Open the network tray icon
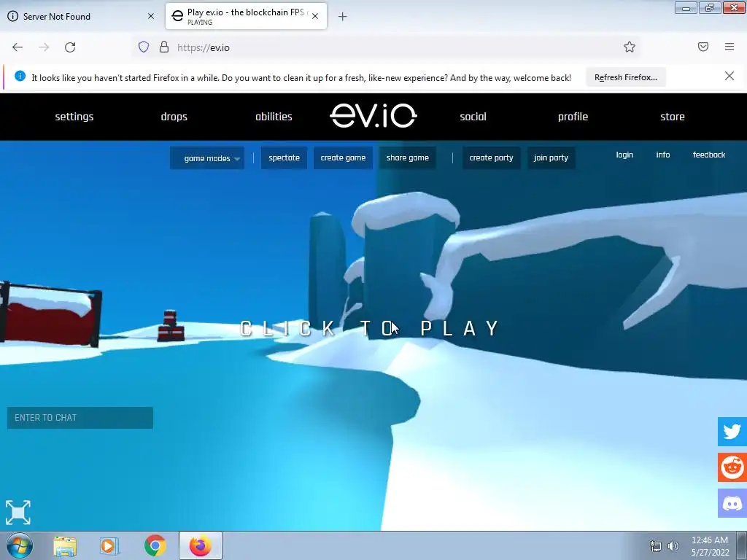Image resolution: width=747 pixels, height=560 pixels. tap(656, 546)
